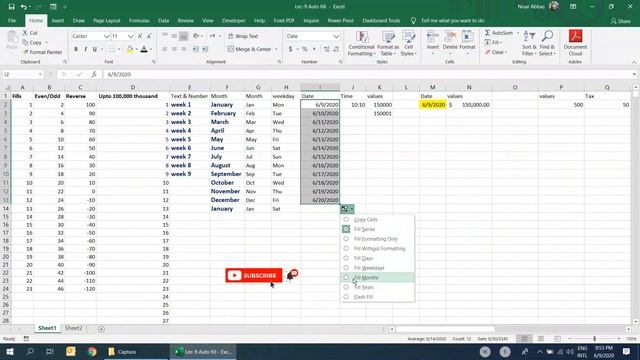This screenshot has width=640, height=360.
Task: Select the Fill Months option
Action: click(378, 278)
